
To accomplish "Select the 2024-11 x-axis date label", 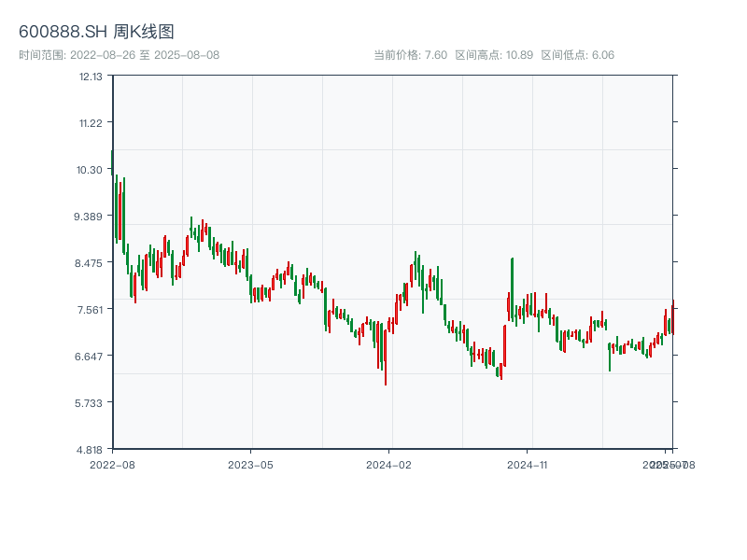I will pos(528,464).
